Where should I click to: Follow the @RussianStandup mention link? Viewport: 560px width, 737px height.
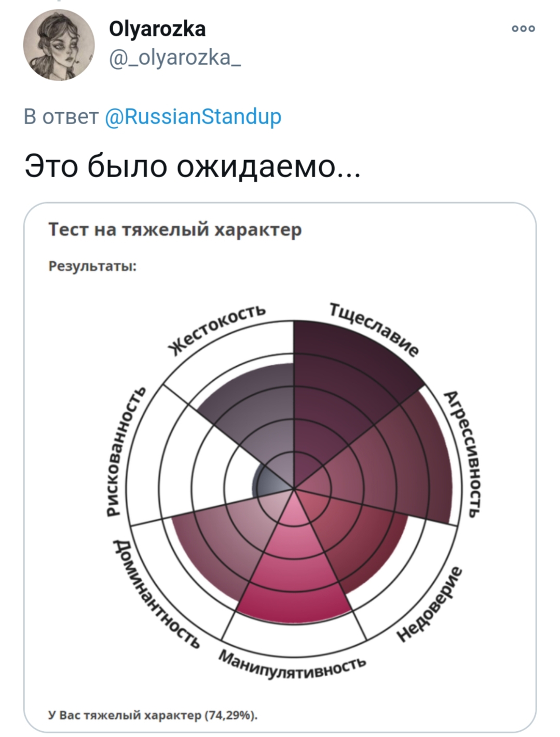coord(193,116)
